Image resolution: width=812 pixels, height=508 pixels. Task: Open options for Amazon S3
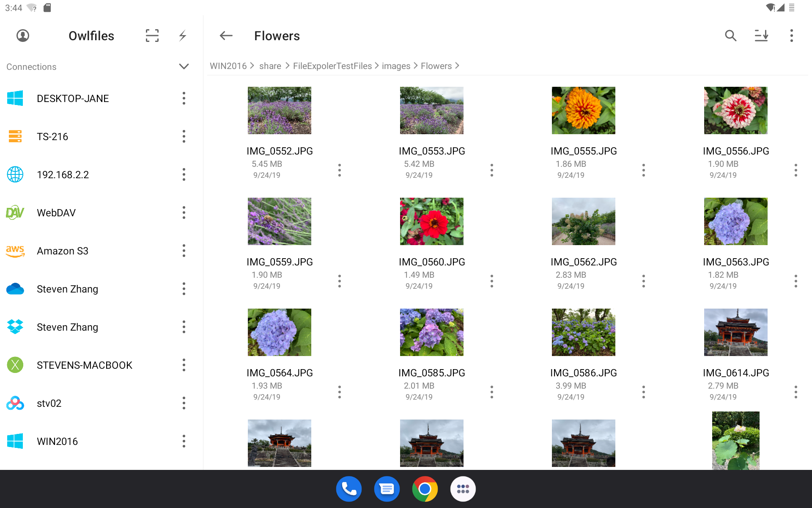(x=184, y=251)
